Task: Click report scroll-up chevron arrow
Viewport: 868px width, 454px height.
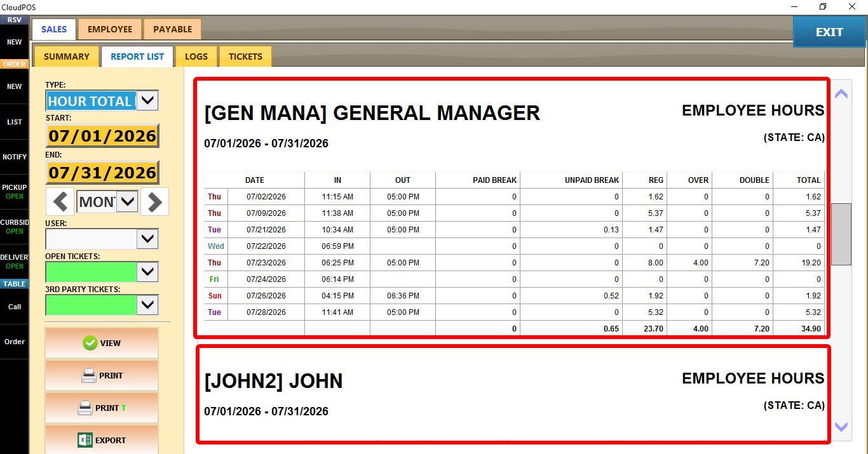Action: (841, 94)
